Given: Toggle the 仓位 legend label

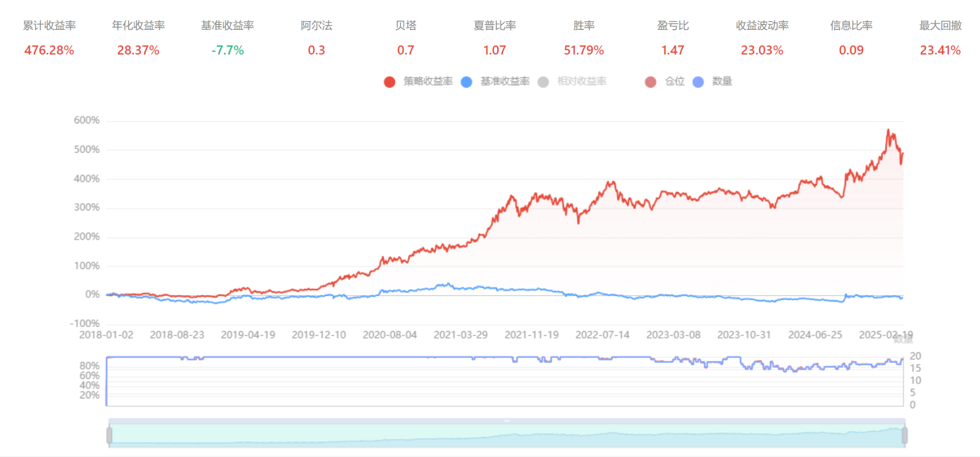Looking at the screenshot, I should click(674, 81).
